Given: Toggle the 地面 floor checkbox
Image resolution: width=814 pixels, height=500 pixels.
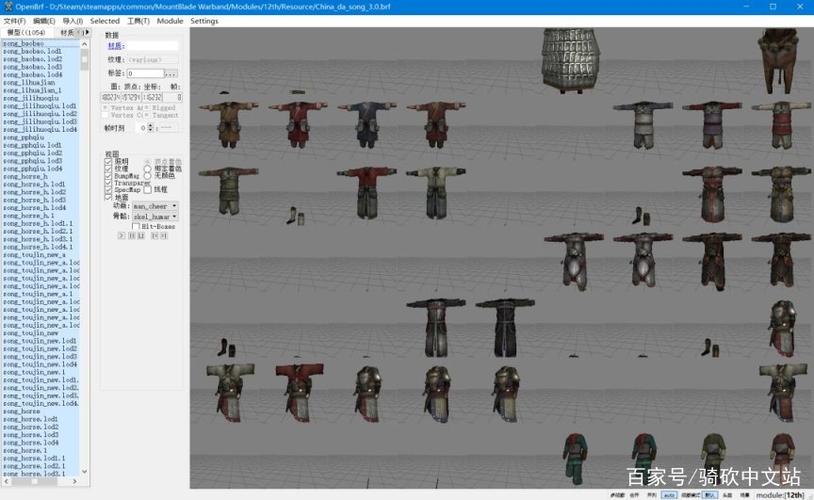Looking at the screenshot, I should click(x=108, y=197).
